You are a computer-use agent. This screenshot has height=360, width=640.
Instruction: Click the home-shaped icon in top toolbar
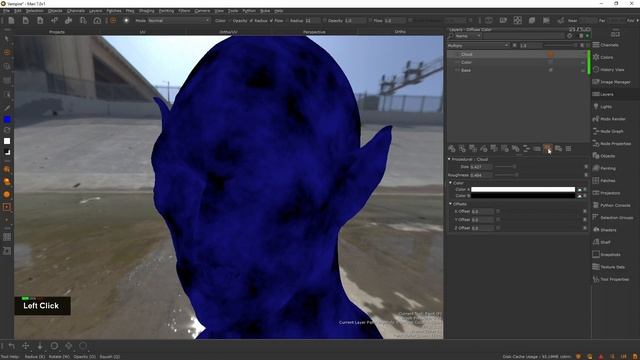97,20
